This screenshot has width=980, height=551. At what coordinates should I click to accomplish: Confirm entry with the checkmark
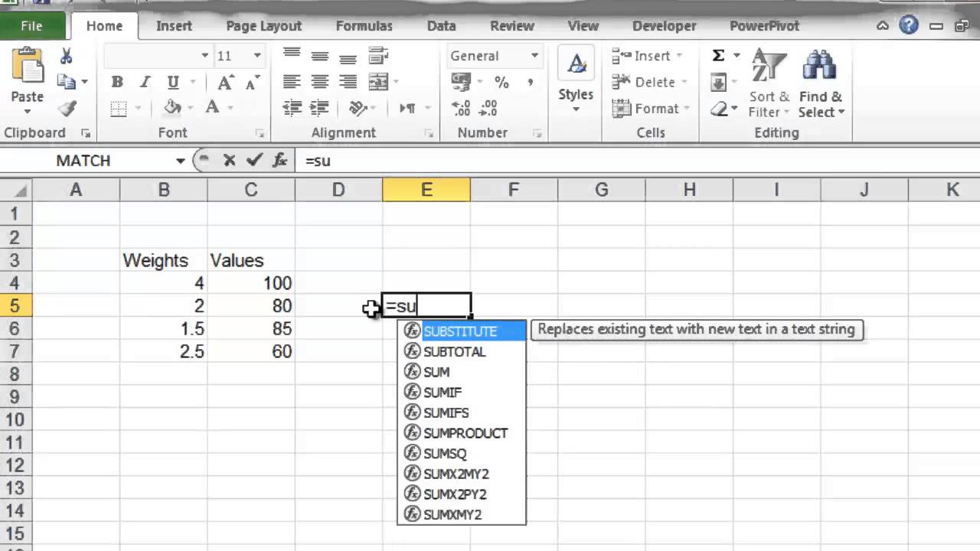[x=255, y=161]
